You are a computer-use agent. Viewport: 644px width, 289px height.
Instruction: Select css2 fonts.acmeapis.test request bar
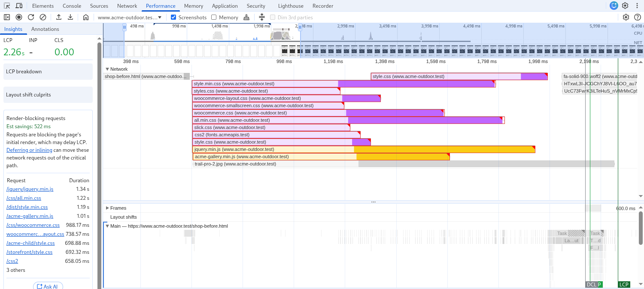(x=276, y=135)
